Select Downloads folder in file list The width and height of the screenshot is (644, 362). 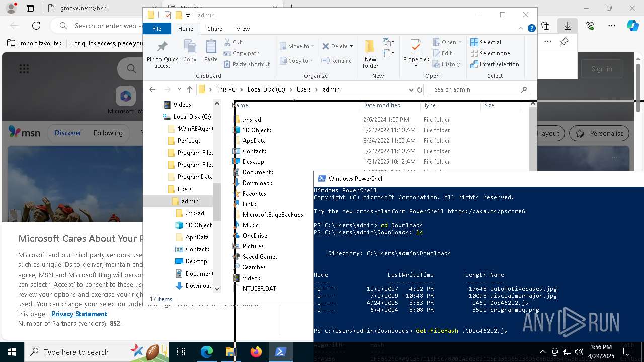pyautogui.click(x=257, y=183)
